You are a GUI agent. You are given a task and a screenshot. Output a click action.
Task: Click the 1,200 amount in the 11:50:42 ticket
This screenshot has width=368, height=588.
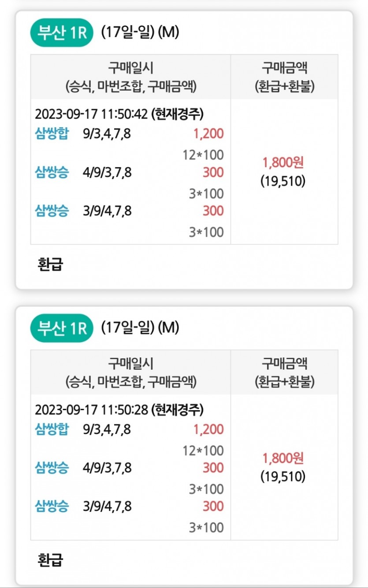(209, 134)
